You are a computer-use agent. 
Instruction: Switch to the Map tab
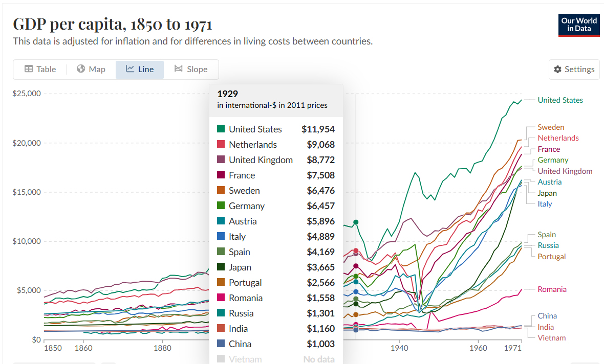click(x=91, y=69)
